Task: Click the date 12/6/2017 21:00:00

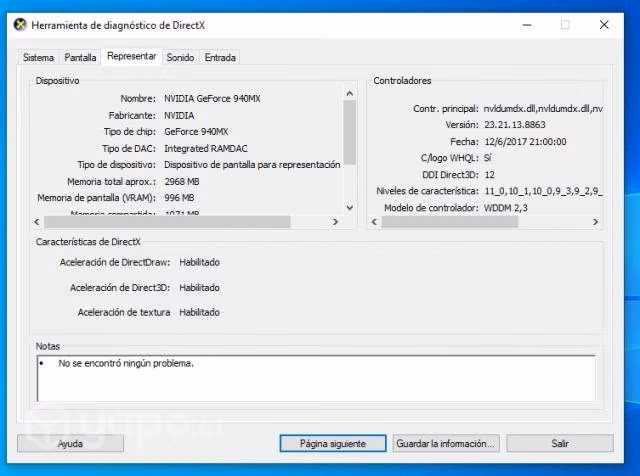Action: coord(525,142)
